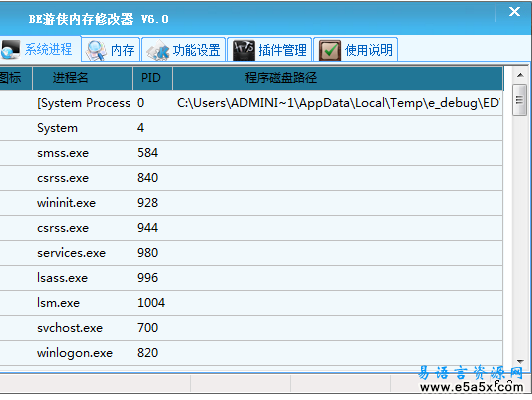Open the 使用说明 tab
Screen dimensions: 532x400
[356, 50]
